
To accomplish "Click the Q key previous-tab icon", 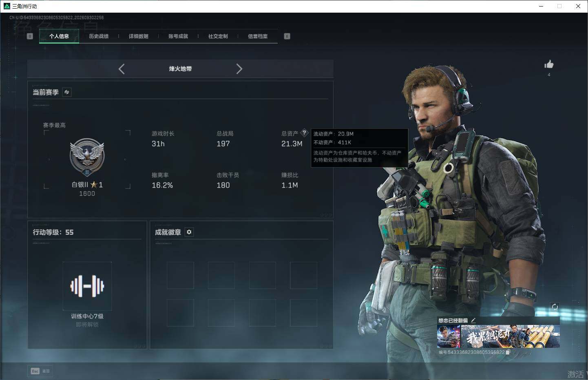I will pyautogui.click(x=30, y=36).
